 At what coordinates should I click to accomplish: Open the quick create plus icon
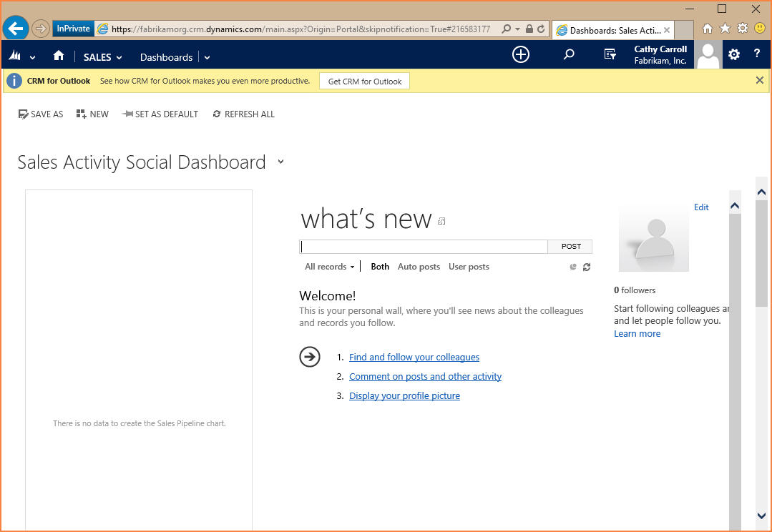[x=521, y=54]
